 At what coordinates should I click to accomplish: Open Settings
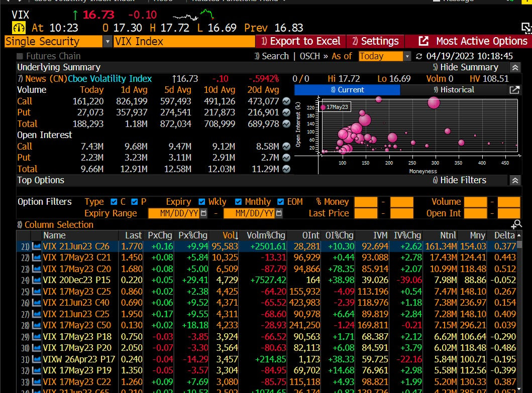click(x=375, y=41)
